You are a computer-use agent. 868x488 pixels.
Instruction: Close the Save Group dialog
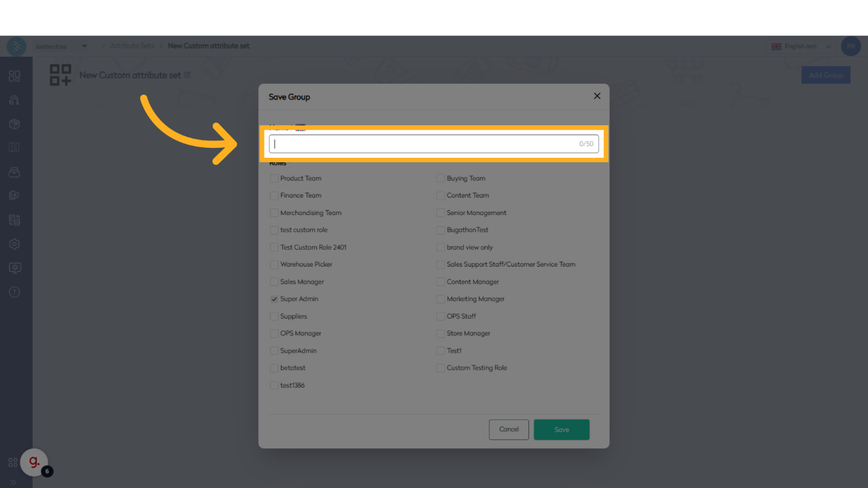pyautogui.click(x=597, y=96)
